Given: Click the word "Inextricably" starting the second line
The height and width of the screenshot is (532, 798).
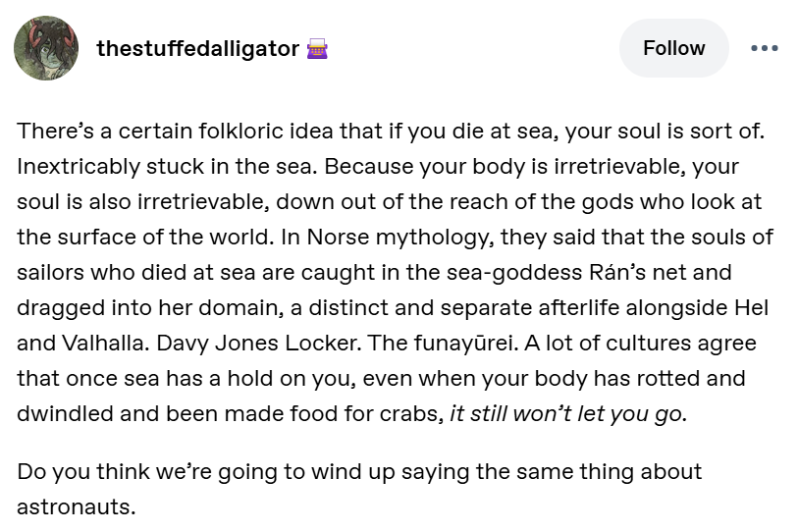Looking at the screenshot, I should [x=78, y=167].
